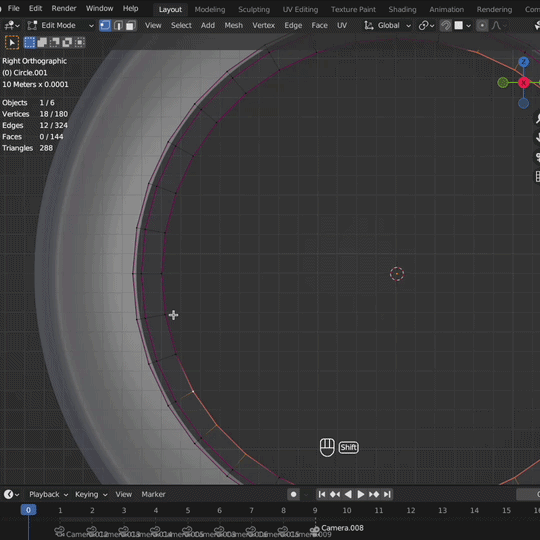Switch to vertex select mode
Screen dimensions: 540x540
105,25
